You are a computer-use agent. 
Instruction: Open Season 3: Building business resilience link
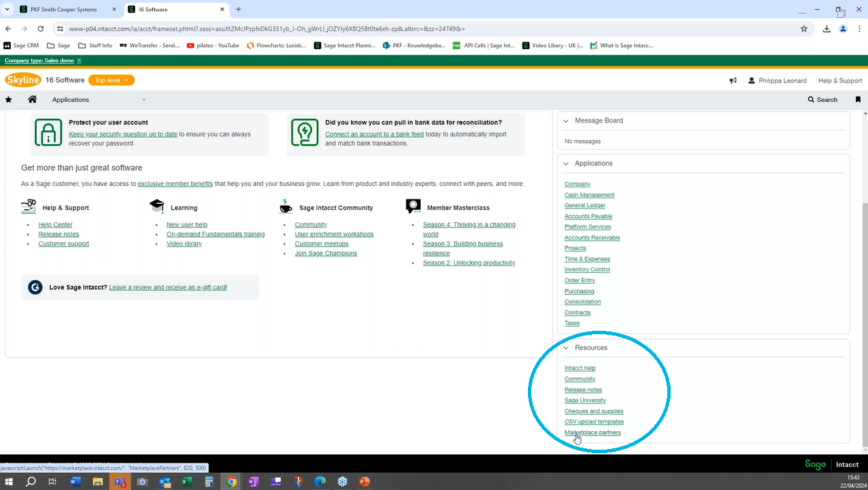click(x=463, y=249)
